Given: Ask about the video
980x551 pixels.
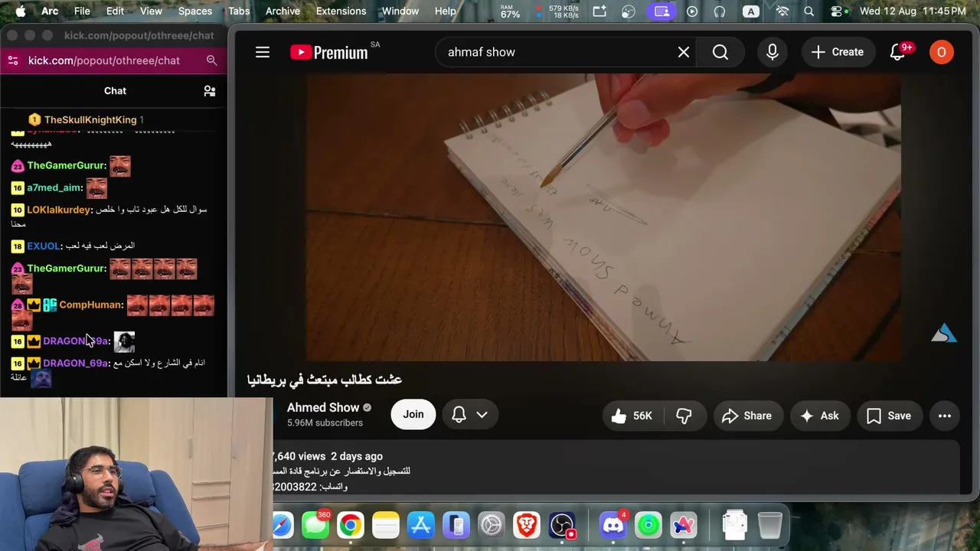Looking at the screenshot, I should click(x=819, y=416).
